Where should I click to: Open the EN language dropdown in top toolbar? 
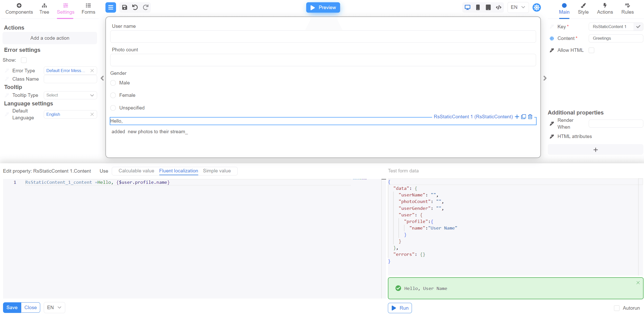coord(518,7)
